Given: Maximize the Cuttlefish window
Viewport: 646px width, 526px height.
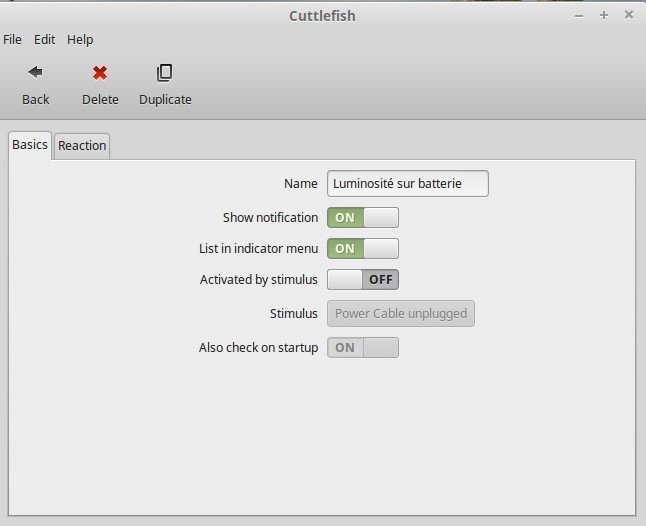Looking at the screenshot, I should pyautogui.click(x=604, y=15).
